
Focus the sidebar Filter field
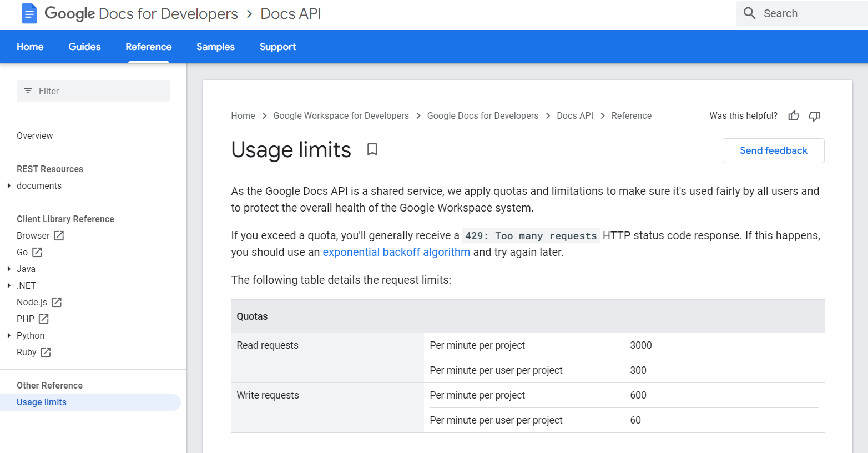pos(93,91)
